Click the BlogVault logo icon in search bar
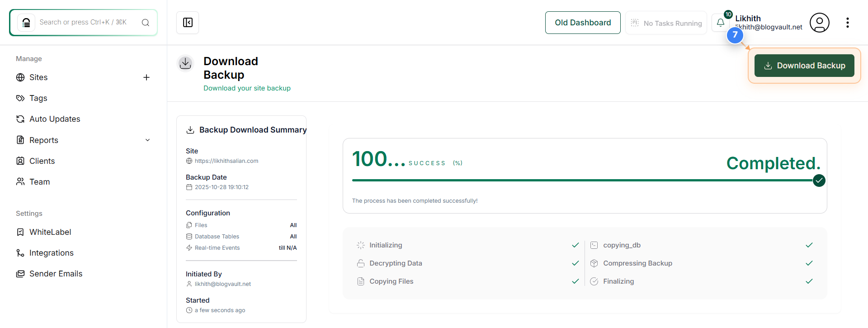 [26, 22]
